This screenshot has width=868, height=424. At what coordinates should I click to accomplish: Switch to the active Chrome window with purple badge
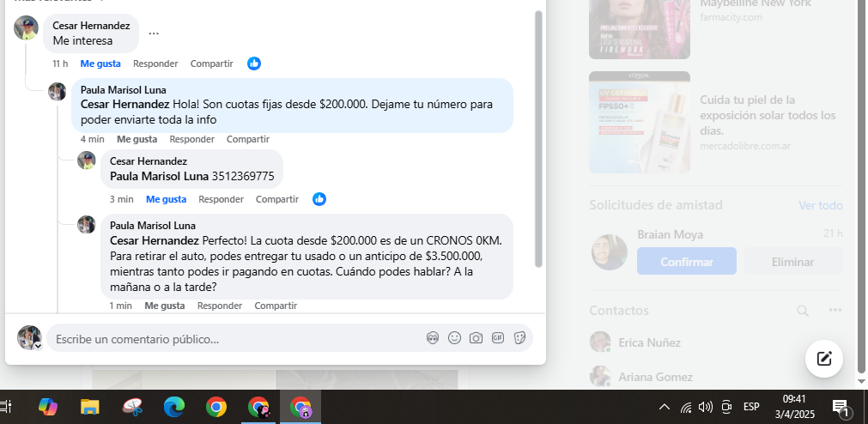[300, 408]
